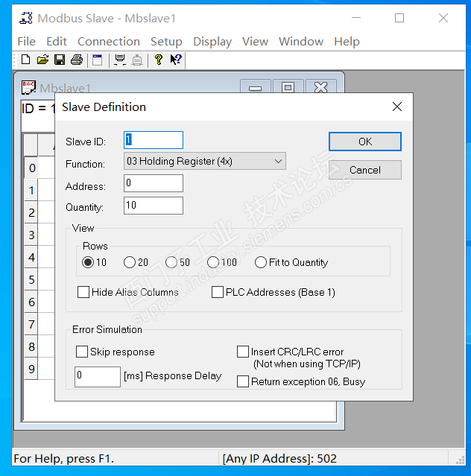Select row header 5 in Mbslave1 table
The width and height of the screenshot is (471, 476).
pyautogui.click(x=31, y=279)
